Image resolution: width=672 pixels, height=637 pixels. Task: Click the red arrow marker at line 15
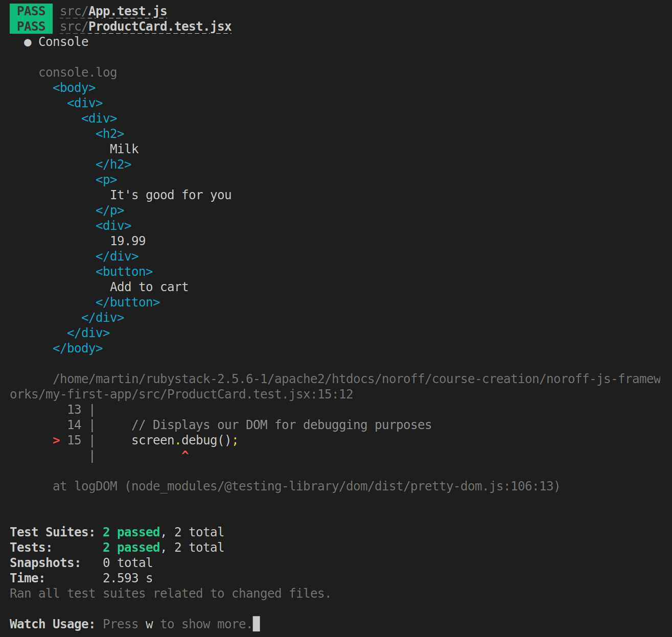click(56, 440)
